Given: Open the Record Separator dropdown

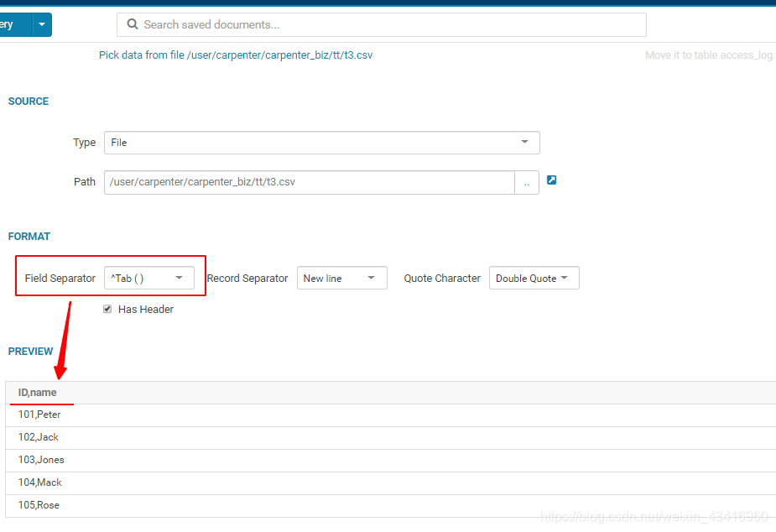Looking at the screenshot, I should (342, 278).
